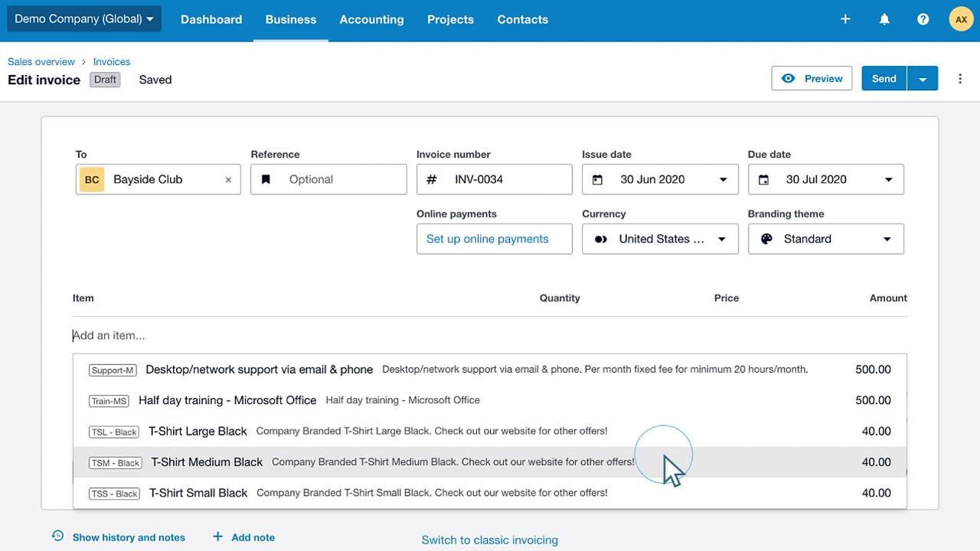Open the three-dot more options menu
The width and height of the screenshot is (980, 551).
960,79
